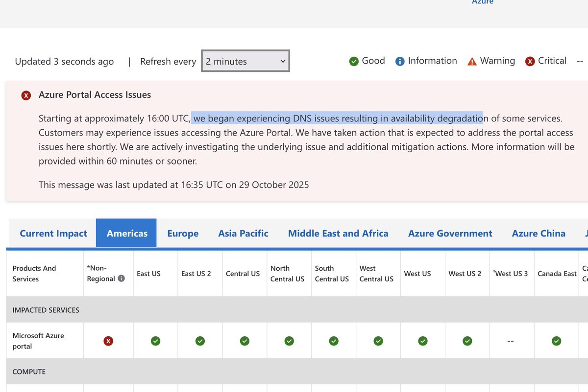Screen dimensions: 588x392
Task: Click the highlighted DNS issues sentence
Action: pyautogui.click(x=338, y=118)
